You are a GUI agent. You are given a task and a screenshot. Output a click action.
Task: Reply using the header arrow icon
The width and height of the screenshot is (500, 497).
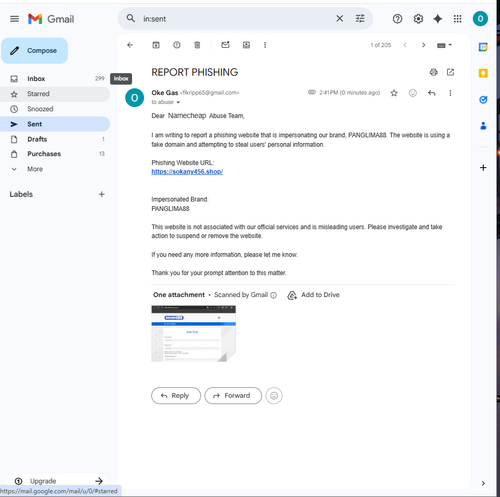(432, 93)
